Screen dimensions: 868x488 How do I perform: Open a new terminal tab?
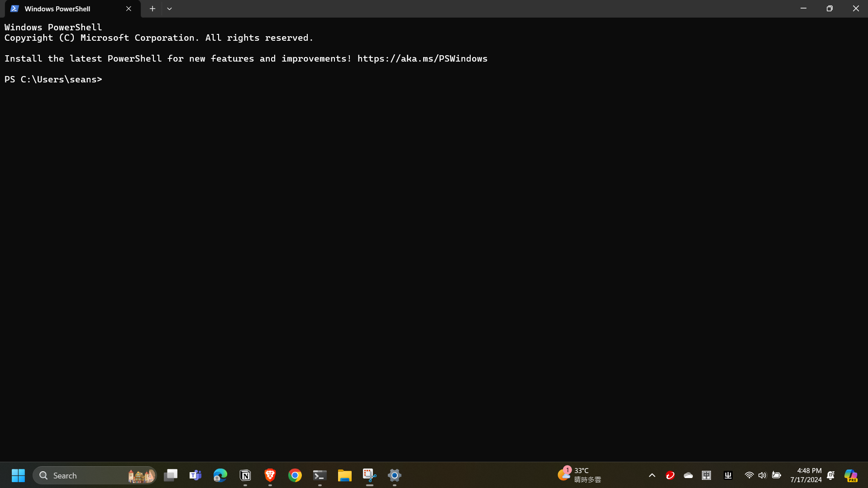153,9
